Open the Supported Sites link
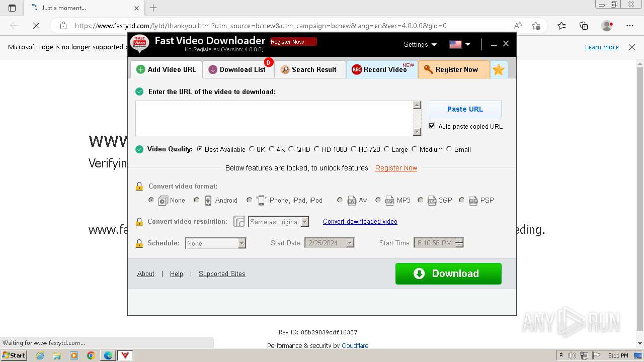Viewport: 644px width, 362px height. tap(222, 274)
